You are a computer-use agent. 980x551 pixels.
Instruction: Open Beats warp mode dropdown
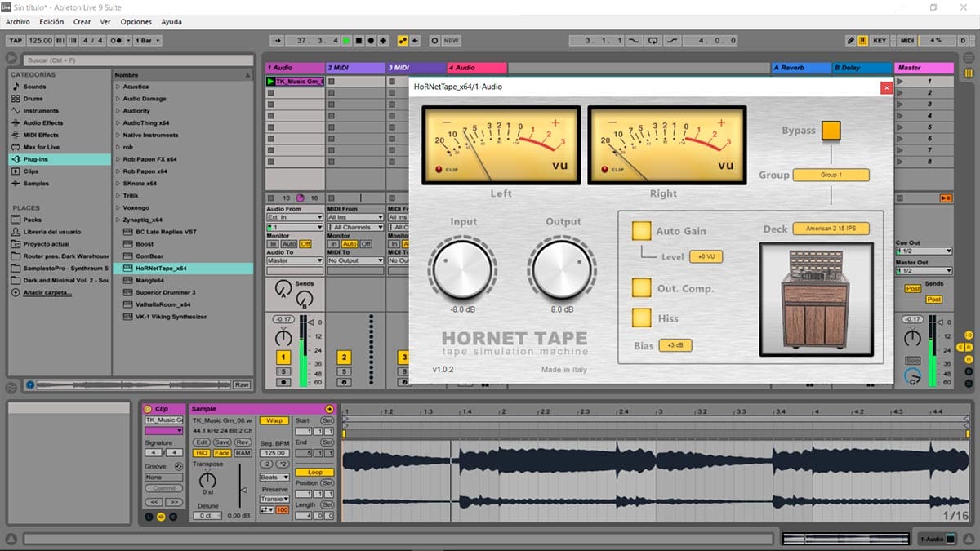pos(274,478)
